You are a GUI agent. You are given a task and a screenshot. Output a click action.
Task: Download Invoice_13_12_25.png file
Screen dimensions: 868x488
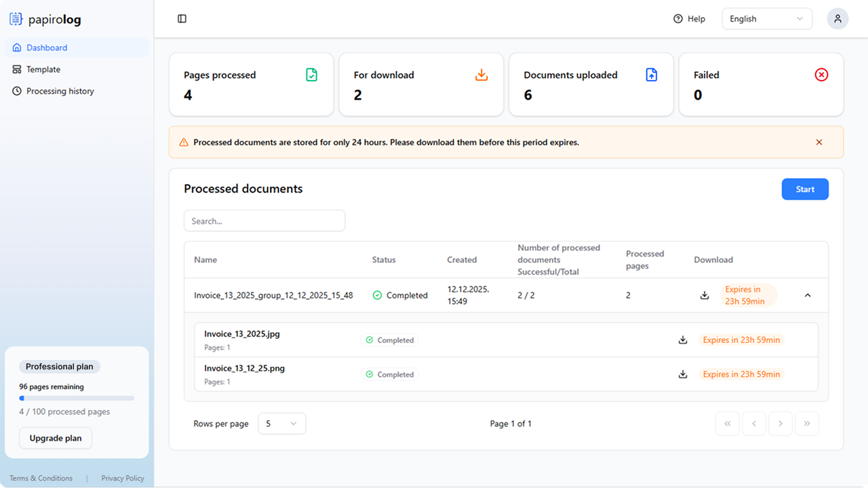coord(683,374)
